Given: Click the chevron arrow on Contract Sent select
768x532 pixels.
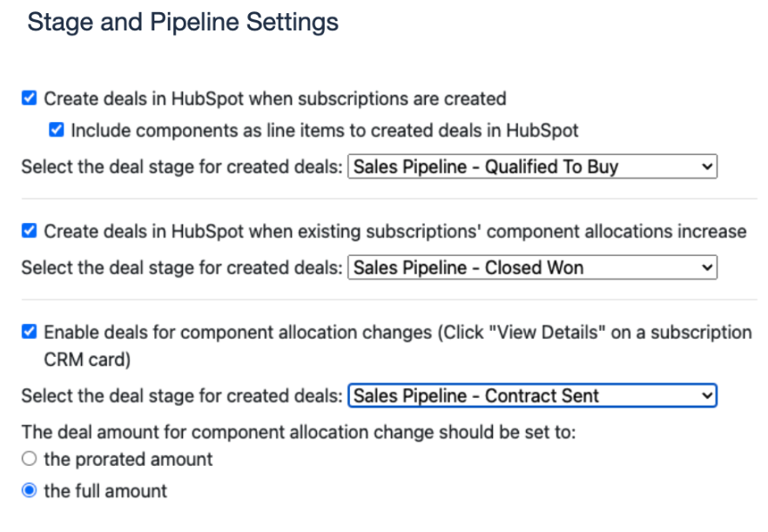Looking at the screenshot, I should tap(706, 396).
